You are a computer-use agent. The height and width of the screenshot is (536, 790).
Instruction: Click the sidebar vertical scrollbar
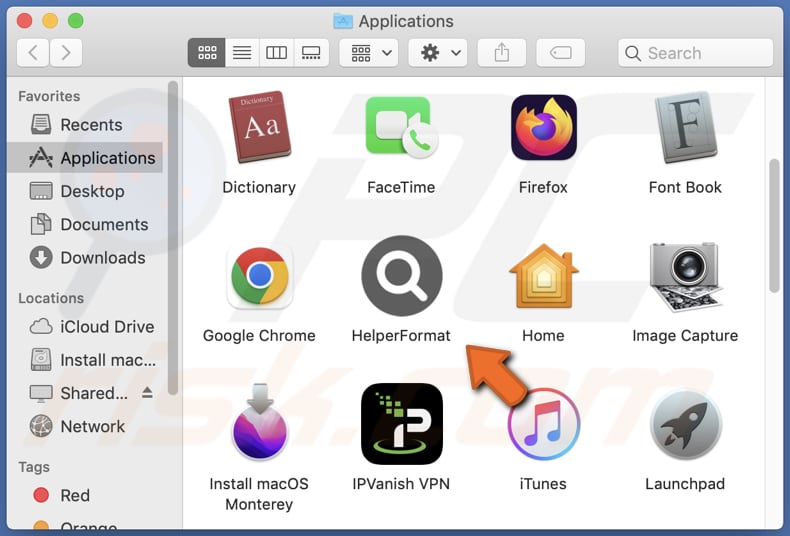click(x=173, y=238)
